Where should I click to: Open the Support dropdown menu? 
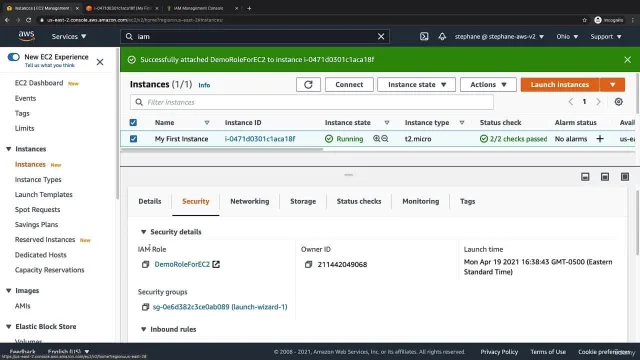606,36
